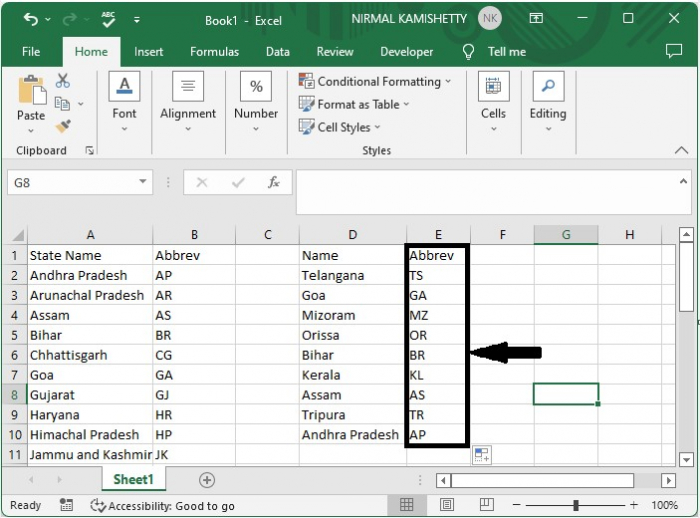Select the Format Painter brush icon
Viewport: 700px width, 518px height.
(x=63, y=126)
